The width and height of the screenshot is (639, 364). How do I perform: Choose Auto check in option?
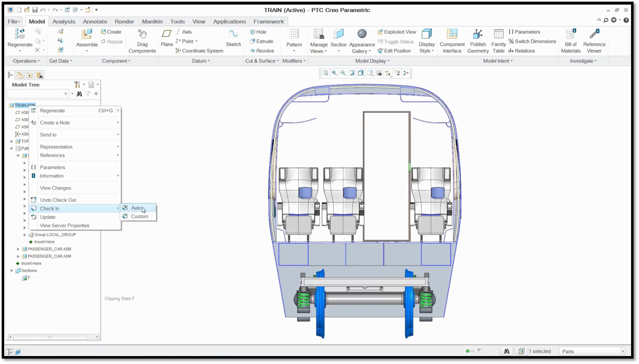coord(139,208)
